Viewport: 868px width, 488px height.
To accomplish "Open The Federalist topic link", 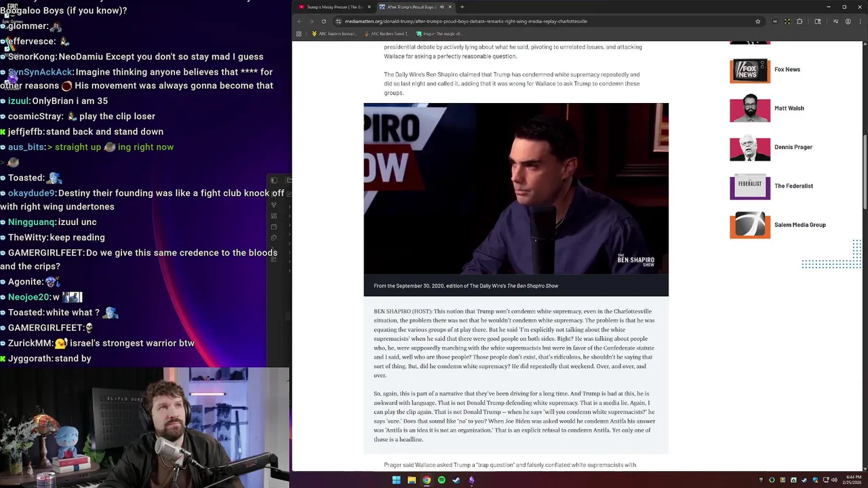I will coord(793,186).
